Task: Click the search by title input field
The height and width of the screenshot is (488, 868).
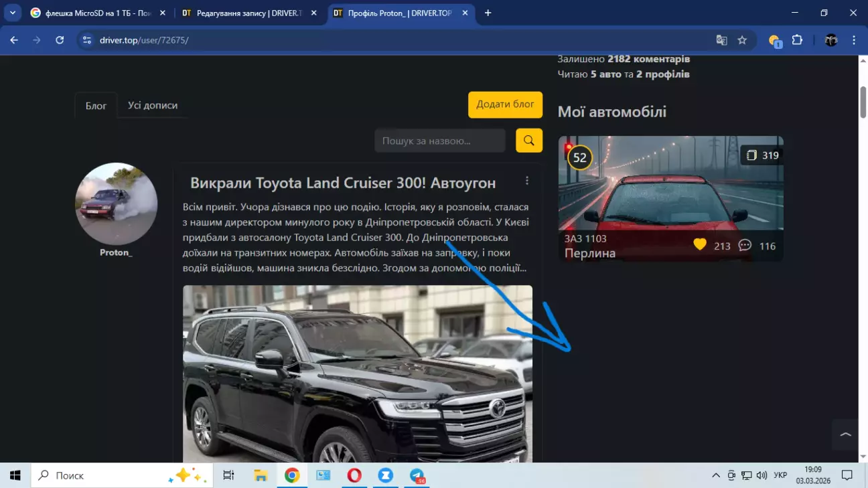Action: pos(439,141)
